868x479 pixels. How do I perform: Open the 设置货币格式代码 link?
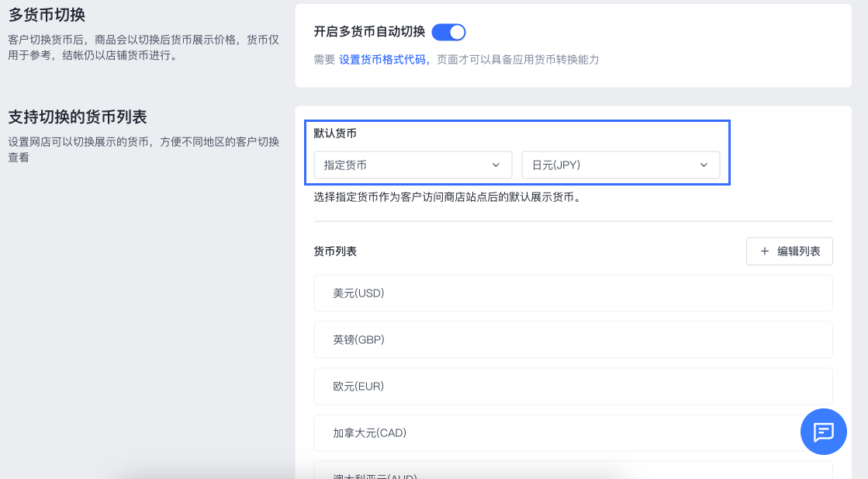click(384, 60)
